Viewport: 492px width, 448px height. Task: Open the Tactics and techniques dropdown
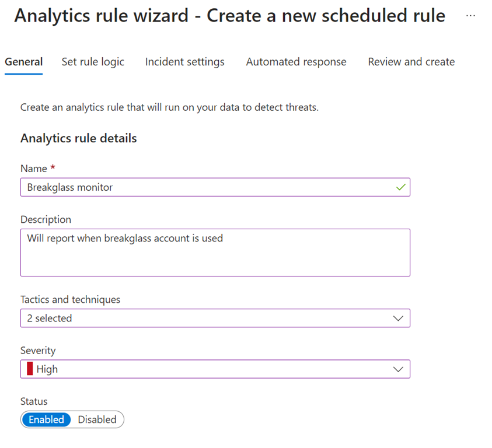pyautogui.click(x=215, y=318)
